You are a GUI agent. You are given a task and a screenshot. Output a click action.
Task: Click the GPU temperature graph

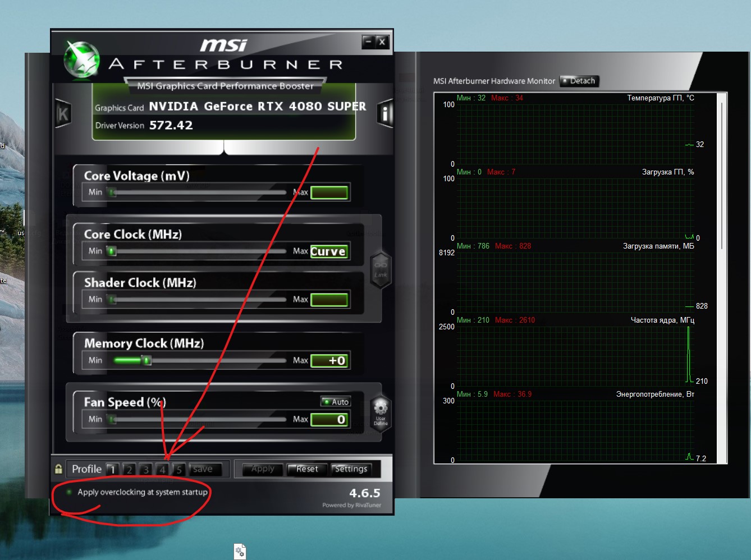(576, 134)
